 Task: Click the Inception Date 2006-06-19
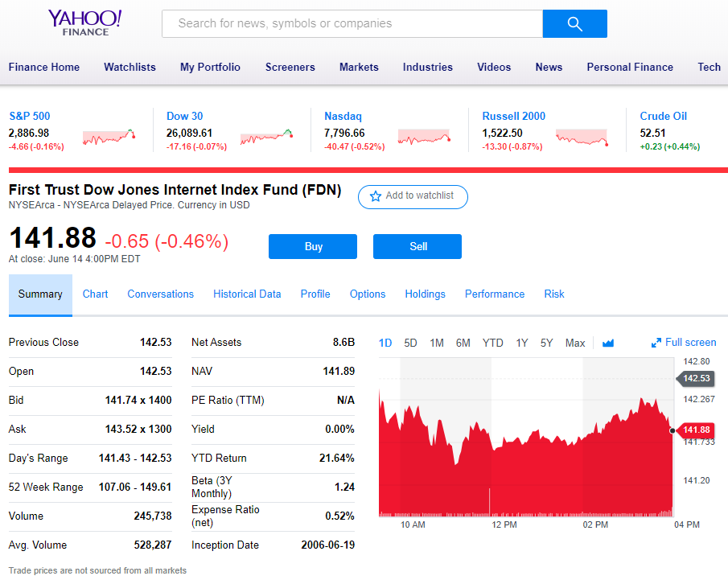coord(327,545)
